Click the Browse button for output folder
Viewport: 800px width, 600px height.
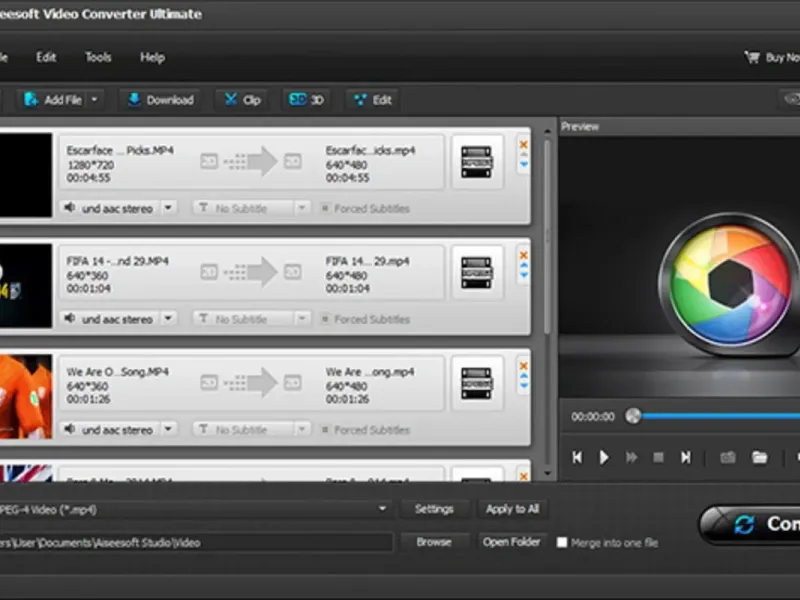[x=434, y=542]
